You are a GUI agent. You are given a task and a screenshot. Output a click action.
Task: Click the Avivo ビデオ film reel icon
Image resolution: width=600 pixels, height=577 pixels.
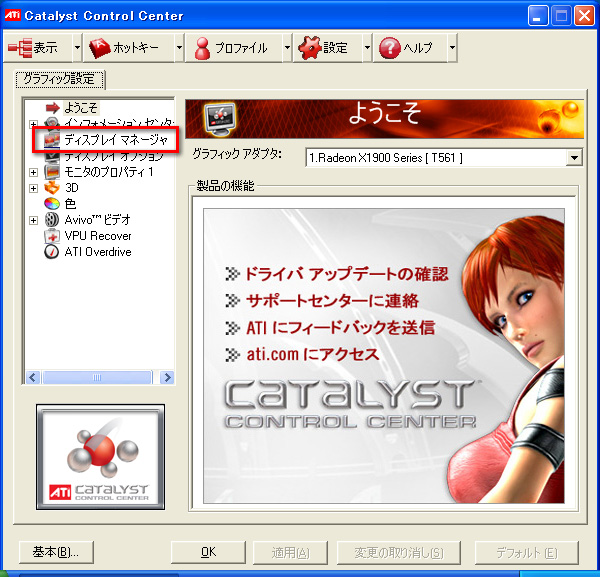(52, 220)
